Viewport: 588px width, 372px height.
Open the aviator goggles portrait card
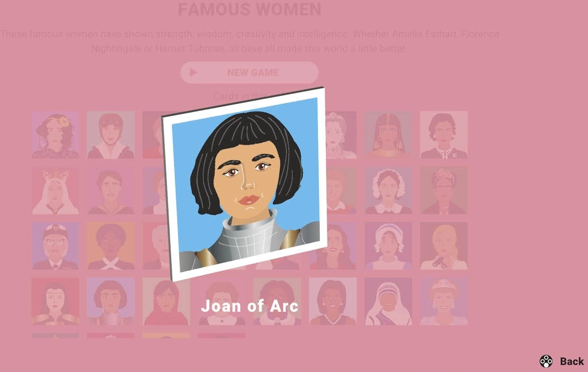click(111, 135)
